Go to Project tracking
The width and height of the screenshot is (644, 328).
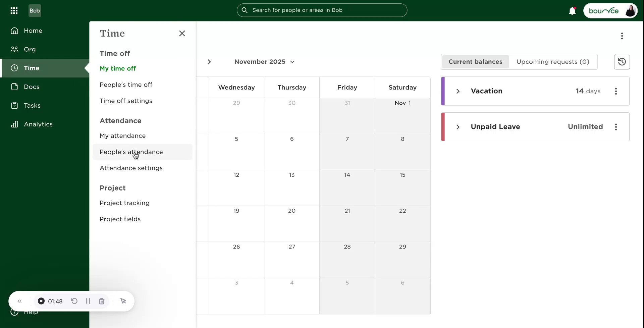click(124, 203)
